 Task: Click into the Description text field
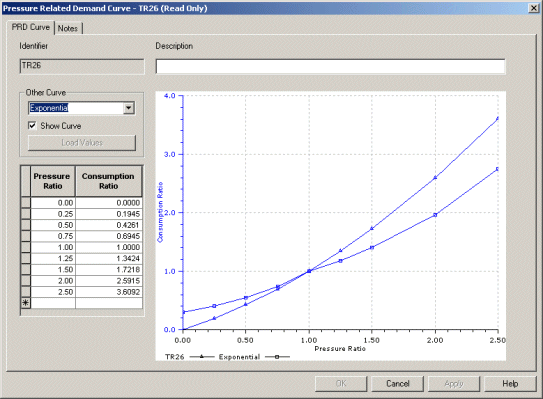pyautogui.click(x=330, y=66)
